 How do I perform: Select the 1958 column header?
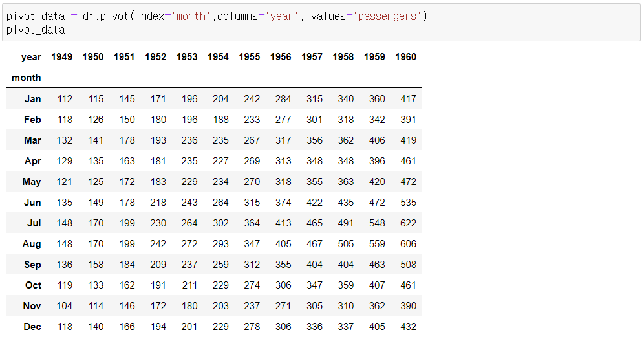[x=343, y=57]
